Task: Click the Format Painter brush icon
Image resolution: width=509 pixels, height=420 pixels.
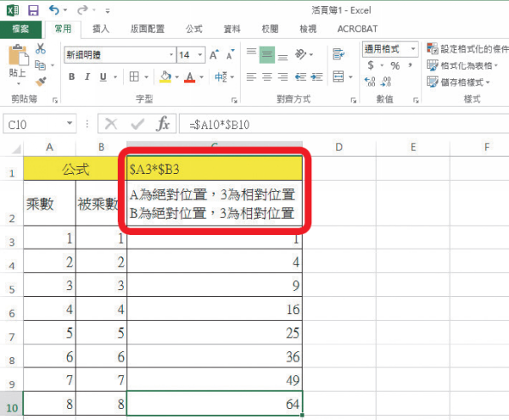Action: tap(41, 81)
